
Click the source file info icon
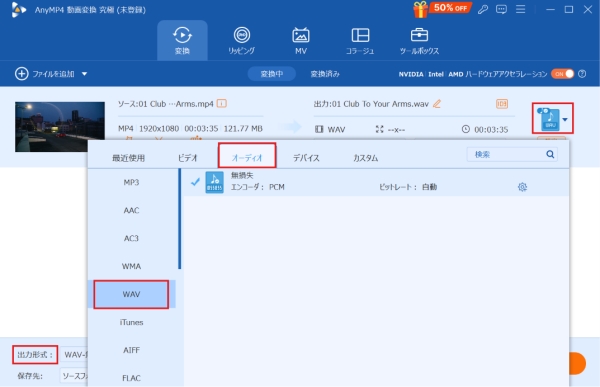(222, 104)
